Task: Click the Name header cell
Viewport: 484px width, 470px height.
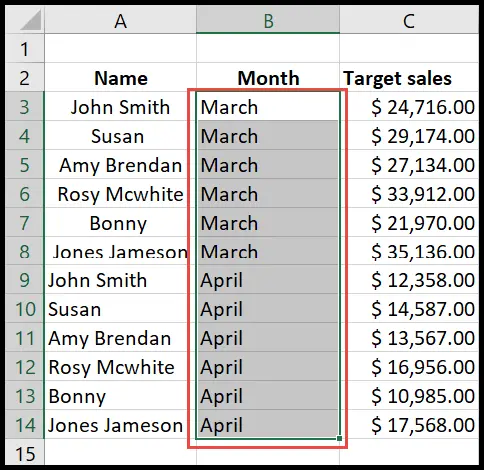Action: point(120,77)
